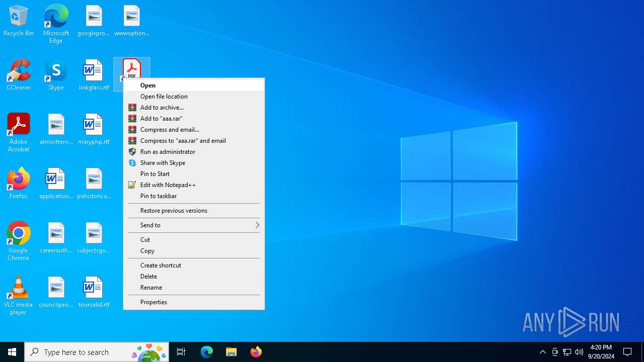
Task: Choose Create shortcut
Action: click(x=194, y=265)
